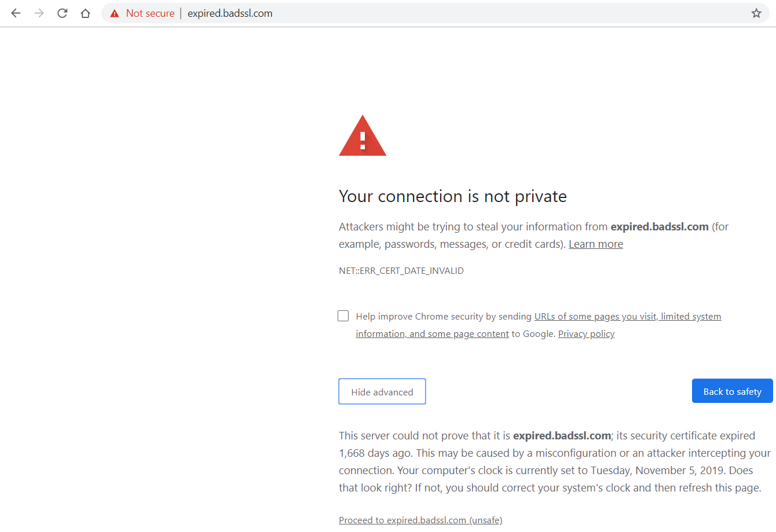Open the Learn more link
The height and width of the screenshot is (532, 776).
click(596, 244)
